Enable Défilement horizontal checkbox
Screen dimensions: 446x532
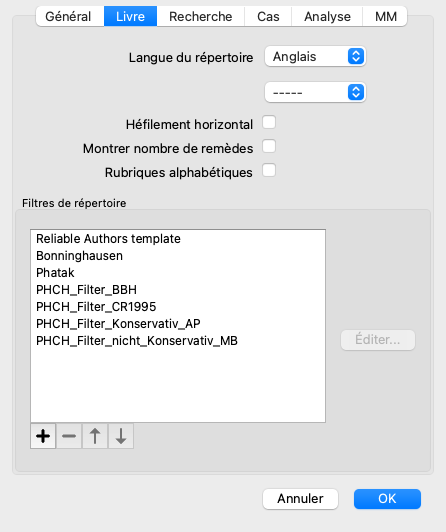[x=269, y=122]
